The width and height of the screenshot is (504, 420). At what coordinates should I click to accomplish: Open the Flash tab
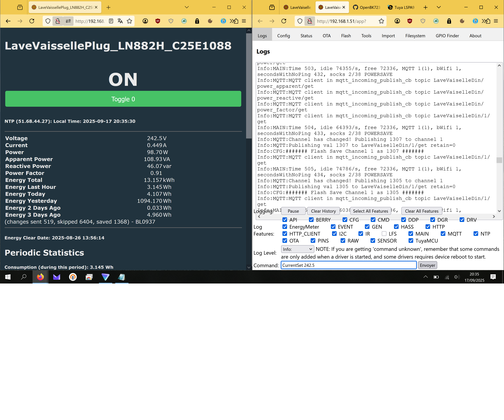coord(346,36)
